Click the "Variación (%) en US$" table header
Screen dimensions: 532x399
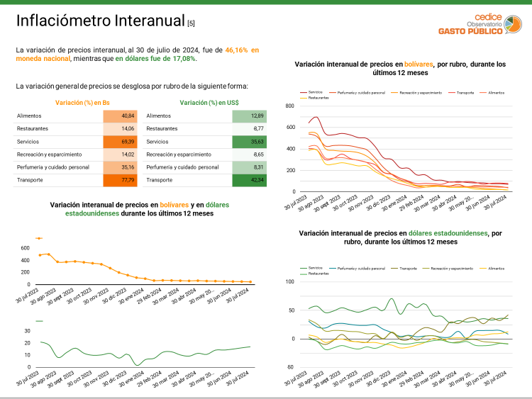pyautogui.click(x=209, y=103)
